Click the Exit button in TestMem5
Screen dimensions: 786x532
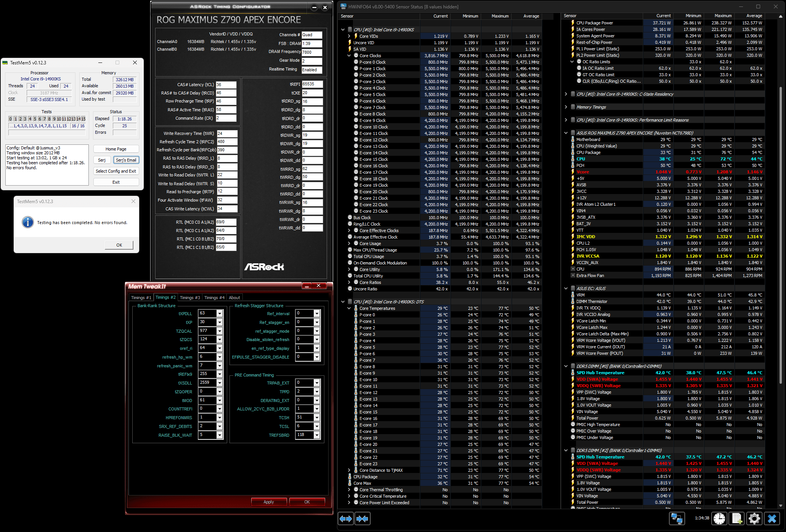[x=116, y=182]
